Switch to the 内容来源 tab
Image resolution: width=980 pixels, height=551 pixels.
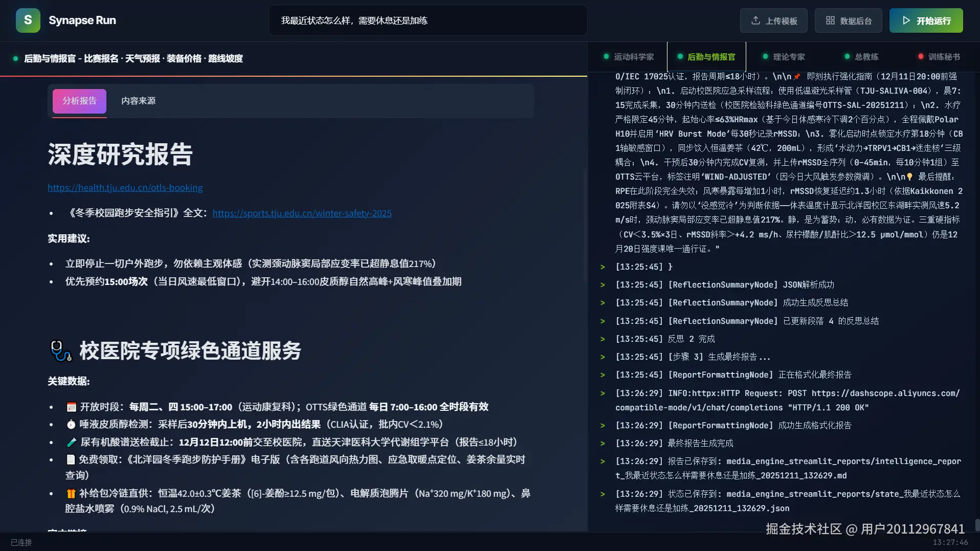(x=138, y=101)
